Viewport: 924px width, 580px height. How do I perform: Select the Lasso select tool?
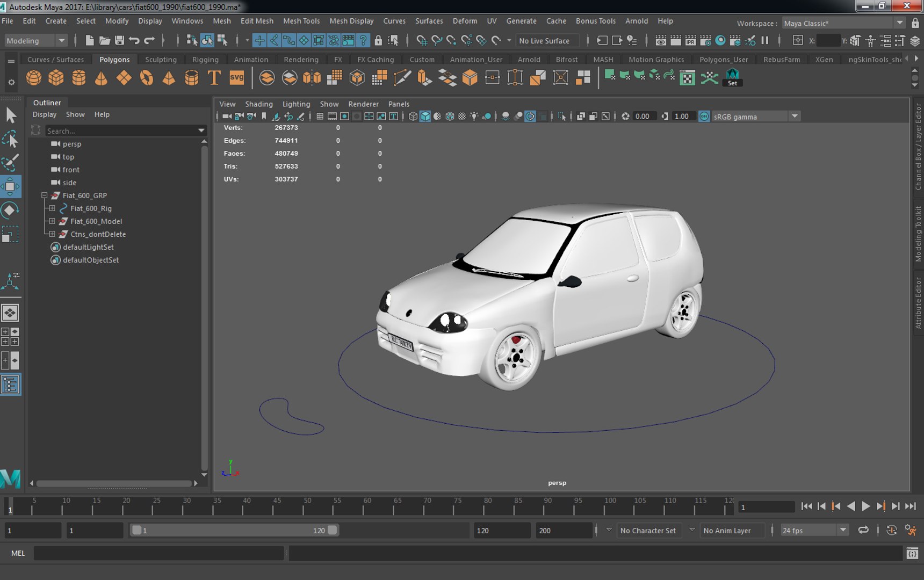11,139
